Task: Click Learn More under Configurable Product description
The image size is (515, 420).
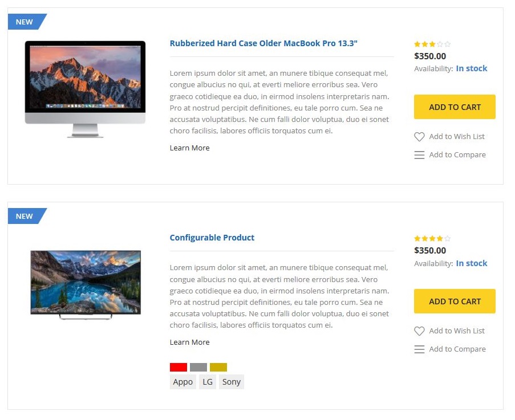Action: [189, 342]
